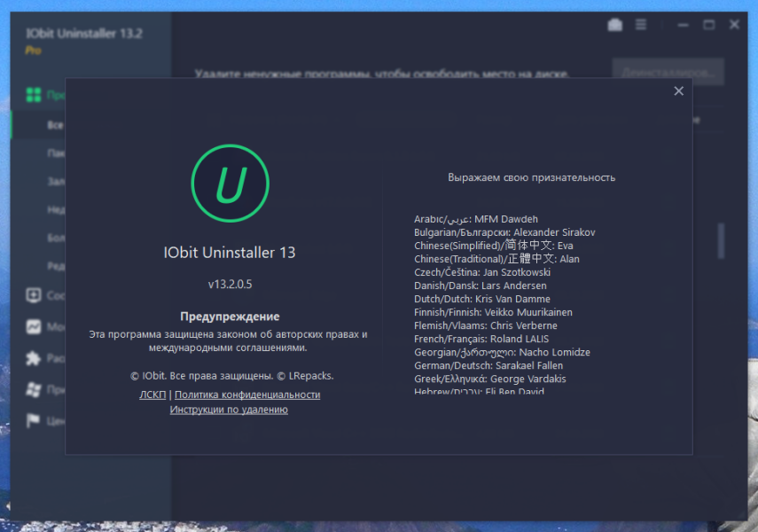Close the About dialog with the X
758x532 pixels.
pyautogui.click(x=679, y=91)
